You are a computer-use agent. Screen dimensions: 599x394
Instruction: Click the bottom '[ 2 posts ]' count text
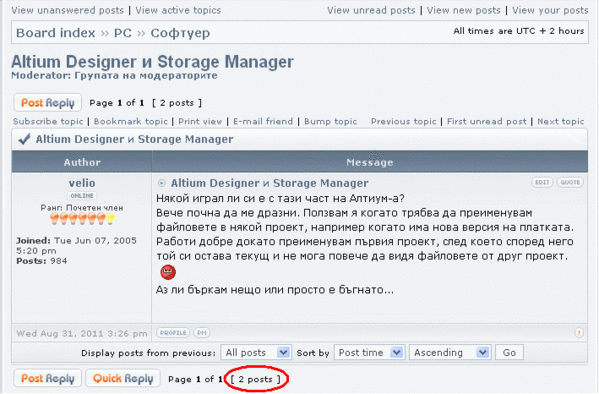pos(256,379)
